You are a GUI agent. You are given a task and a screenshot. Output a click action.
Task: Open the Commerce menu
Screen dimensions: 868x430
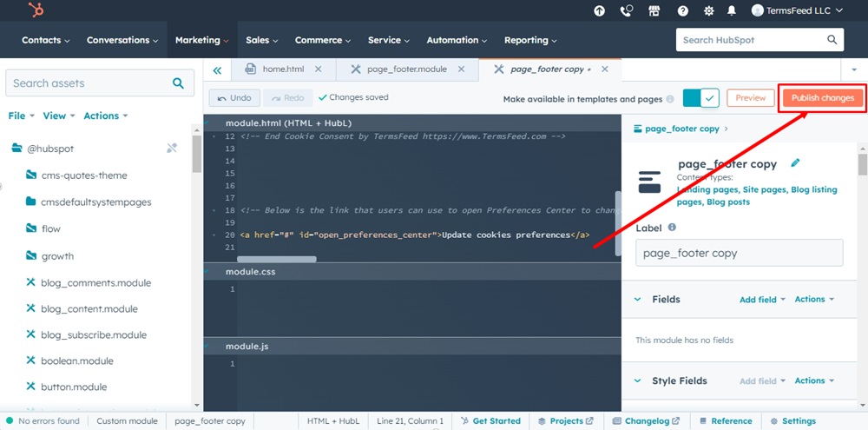click(323, 40)
